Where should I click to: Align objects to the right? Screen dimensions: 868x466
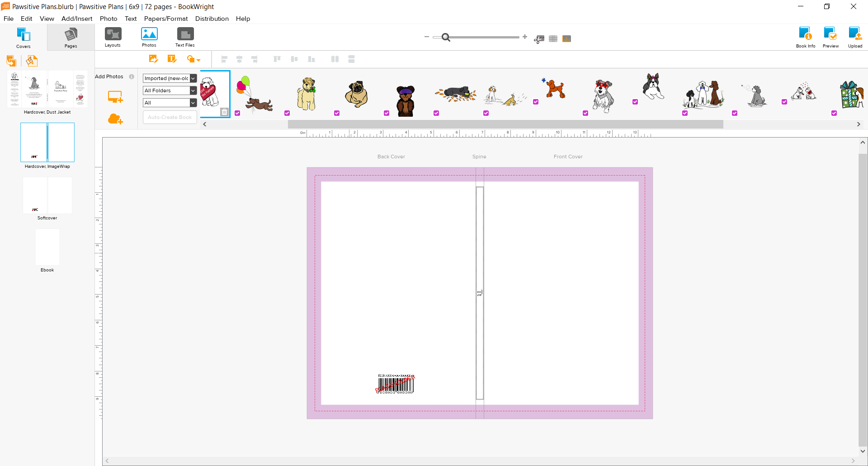pyautogui.click(x=255, y=59)
